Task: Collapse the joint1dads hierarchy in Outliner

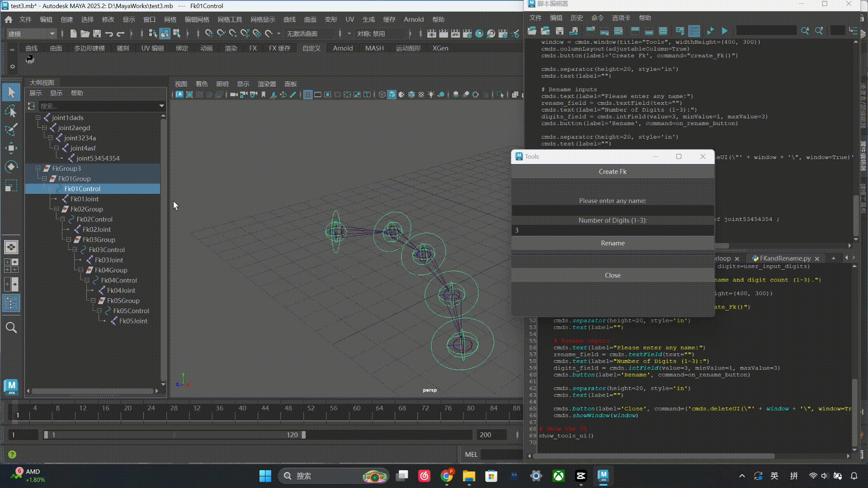Action: pos(38,117)
